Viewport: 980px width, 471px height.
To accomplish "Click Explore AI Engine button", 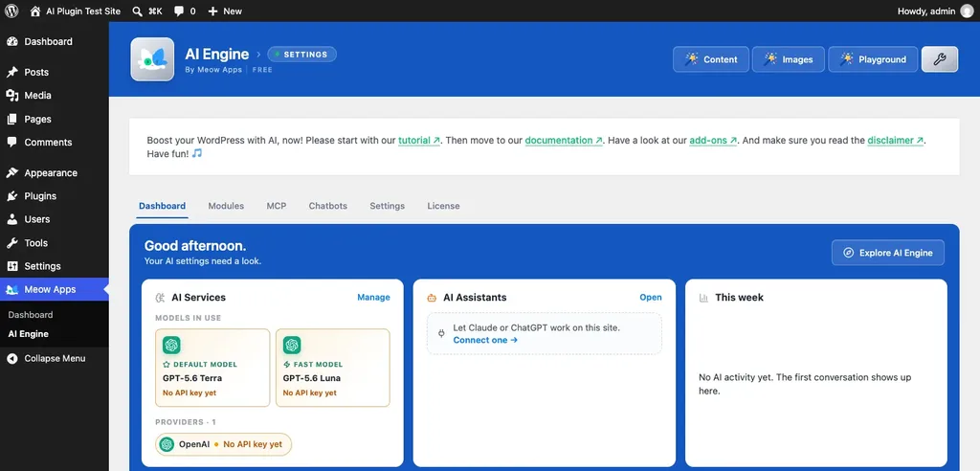I will click(887, 253).
